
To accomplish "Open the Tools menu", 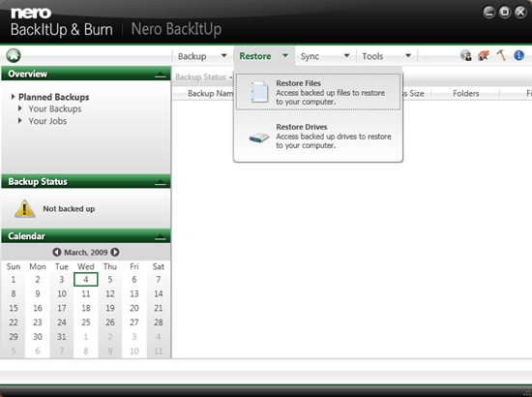I will pos(372,56).
